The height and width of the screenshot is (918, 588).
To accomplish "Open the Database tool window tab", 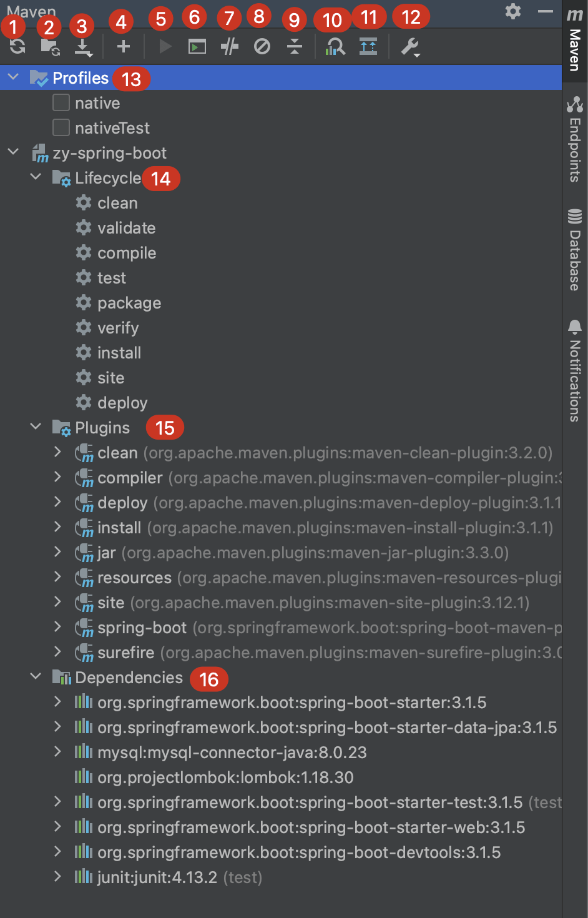I will (575, 250).
